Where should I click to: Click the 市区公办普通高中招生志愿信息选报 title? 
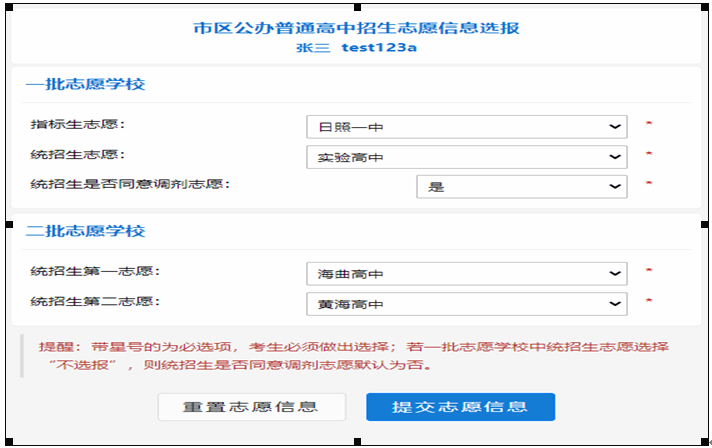click(356, 28)
